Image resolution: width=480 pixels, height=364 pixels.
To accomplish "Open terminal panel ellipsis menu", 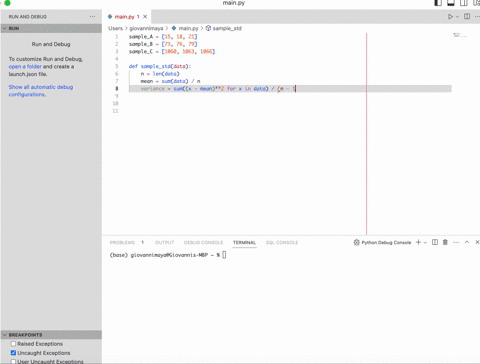I will [x=456, y=242].
